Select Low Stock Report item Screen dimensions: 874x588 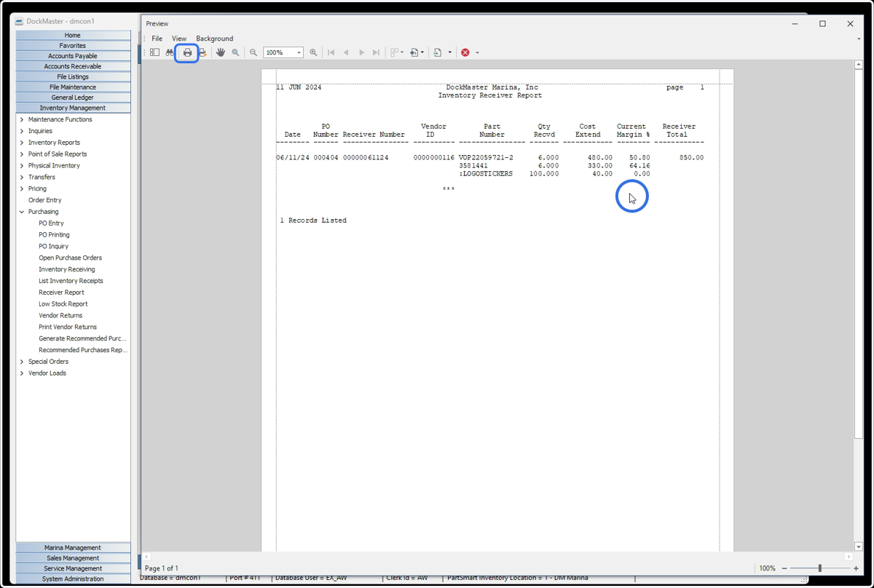pos(63,304)
